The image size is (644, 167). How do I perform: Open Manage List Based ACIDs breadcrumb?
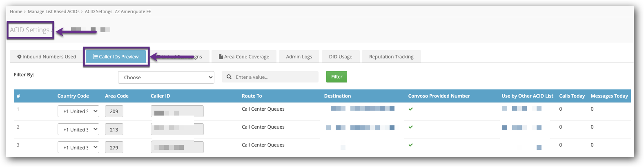(53, 11)
